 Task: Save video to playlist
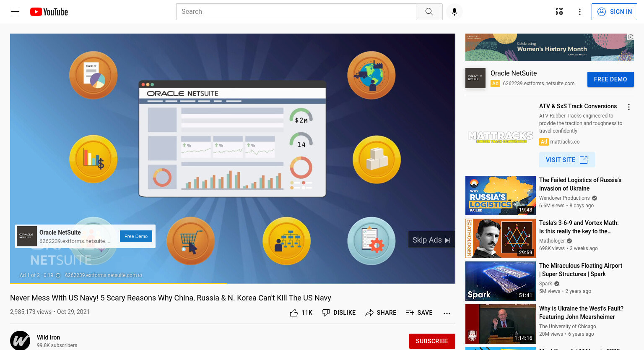click(419, 313)
